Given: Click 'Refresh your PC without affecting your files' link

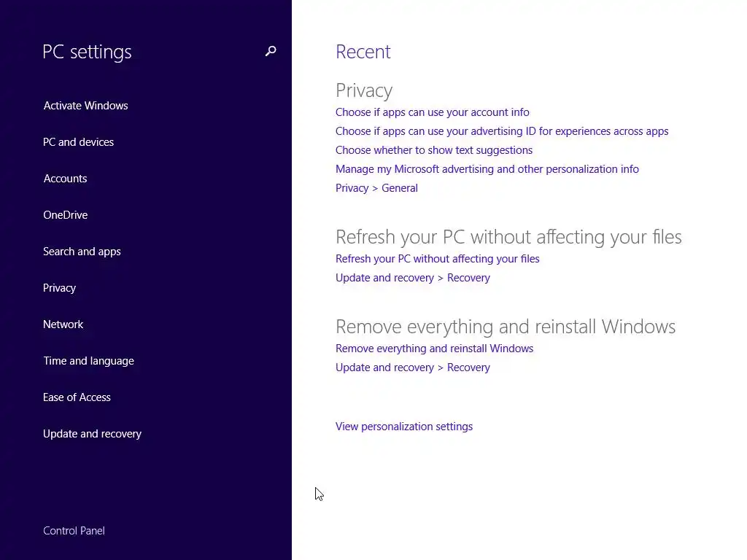Looking at the screenshot, I should point(437,259).
